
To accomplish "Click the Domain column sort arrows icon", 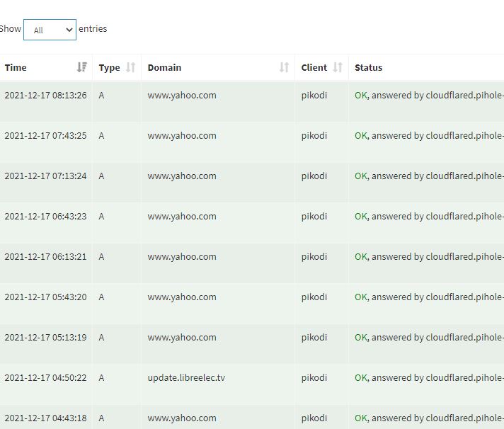I will pyautogui.click(x=284, y=68).
